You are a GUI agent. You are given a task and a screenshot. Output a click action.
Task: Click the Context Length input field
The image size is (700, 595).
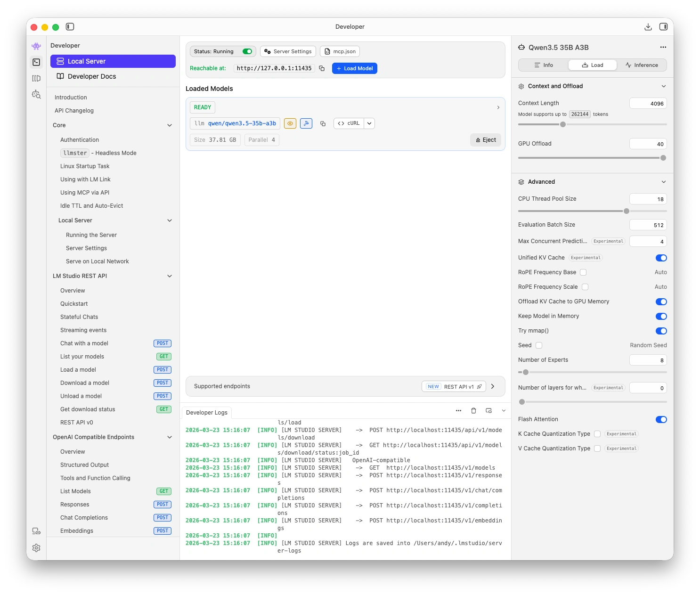[648, 104]
